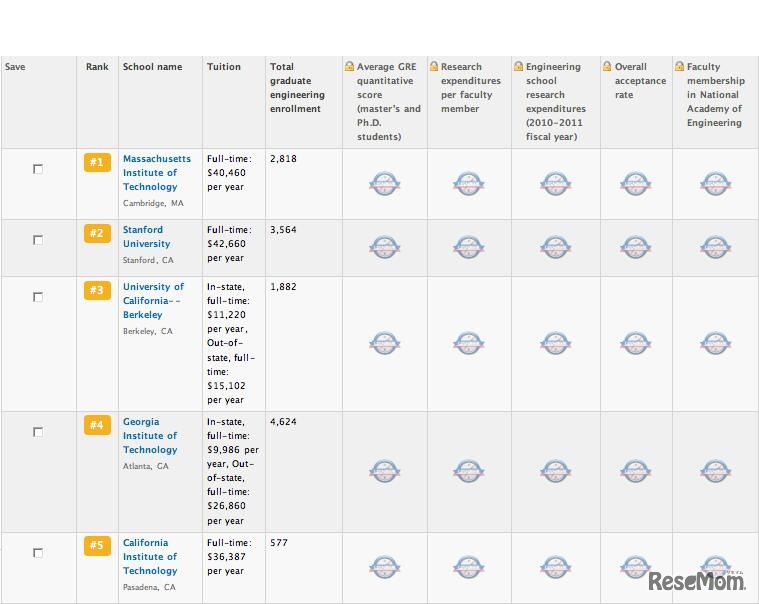Click the #1 rank badge
This screenshot has width=759, height=604.
pyautogui.click(x=97, y=162)
